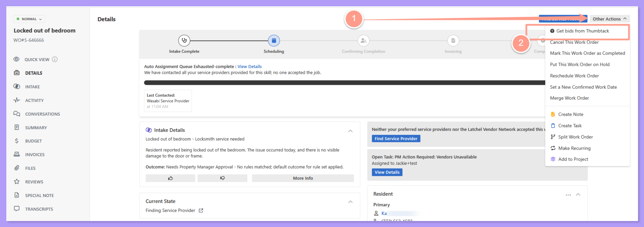Click the Activity pulse icon
The width and height of the screenshot is (644, 227).
coord(17,100)
